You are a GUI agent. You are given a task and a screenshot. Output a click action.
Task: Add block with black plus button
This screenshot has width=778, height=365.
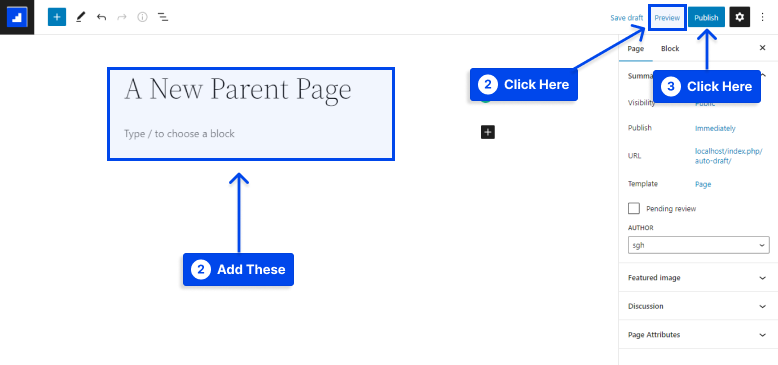point(488,132)
